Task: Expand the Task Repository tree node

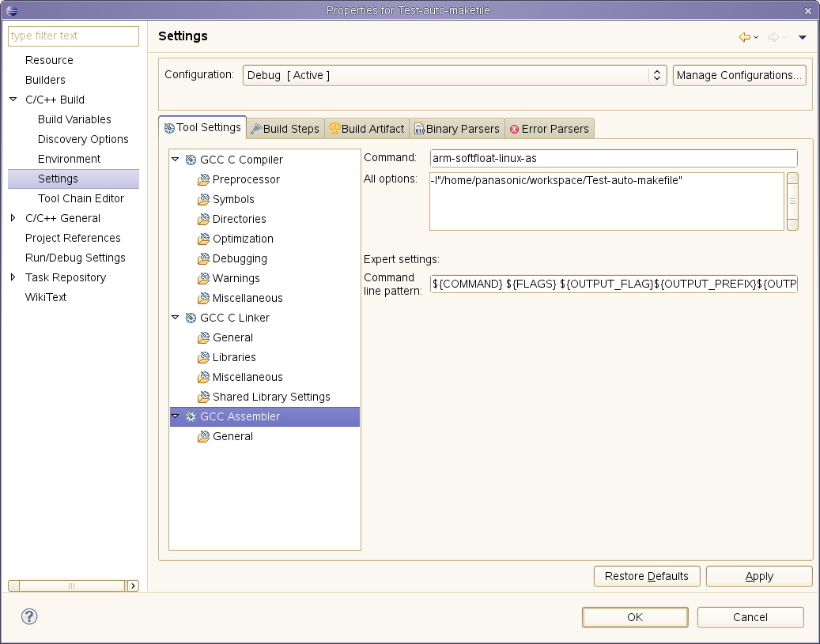Action: point(13,277)
